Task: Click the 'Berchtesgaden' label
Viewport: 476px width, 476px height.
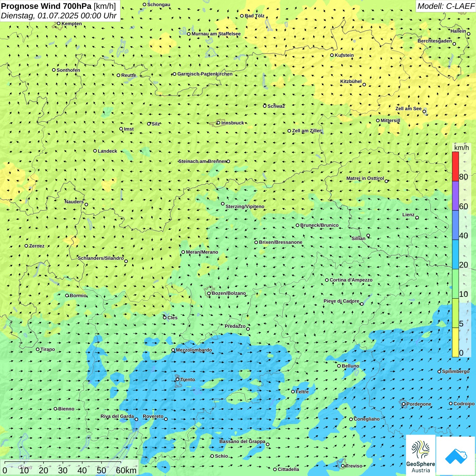Action: tap(435, 41)
